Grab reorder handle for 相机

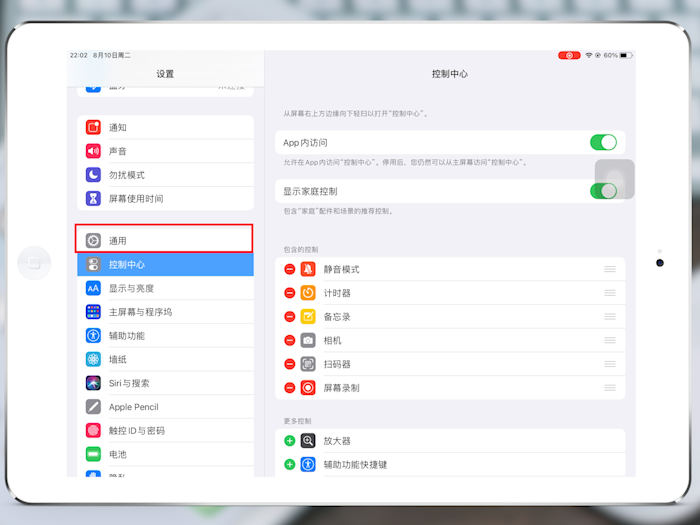pos(610,340)
